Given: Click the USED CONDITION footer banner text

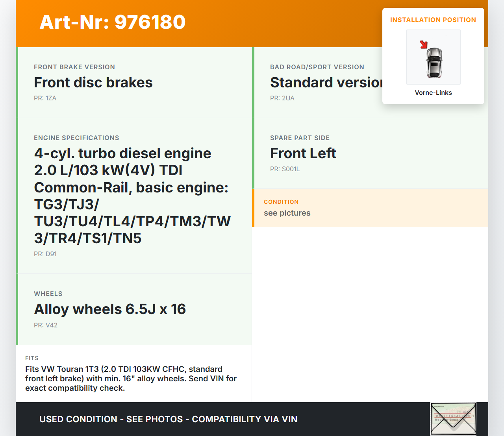Looking at the screenshot, I should (169, 419).
